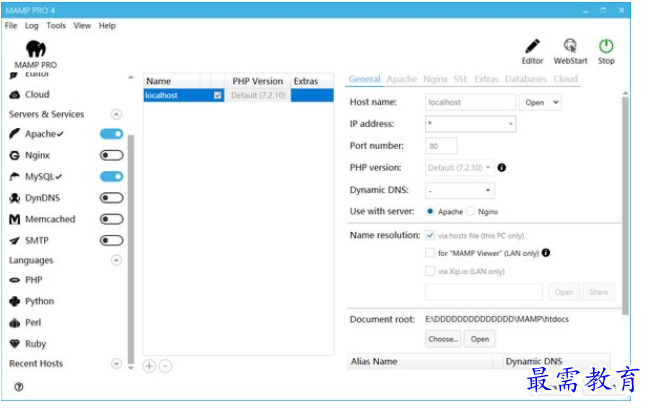648x411 pixels.
Task: Check the MAMP Viewer LAN only option
Action: coord(430,253)
